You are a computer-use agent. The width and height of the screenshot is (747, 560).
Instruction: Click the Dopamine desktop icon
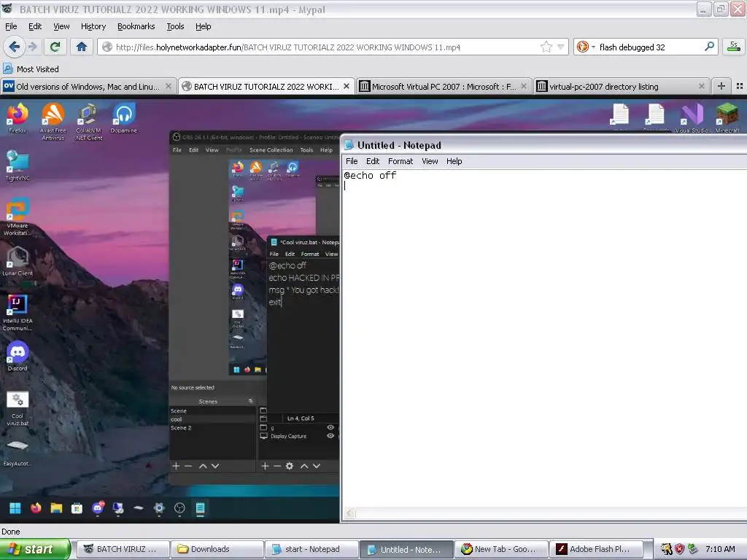(124, 118)
